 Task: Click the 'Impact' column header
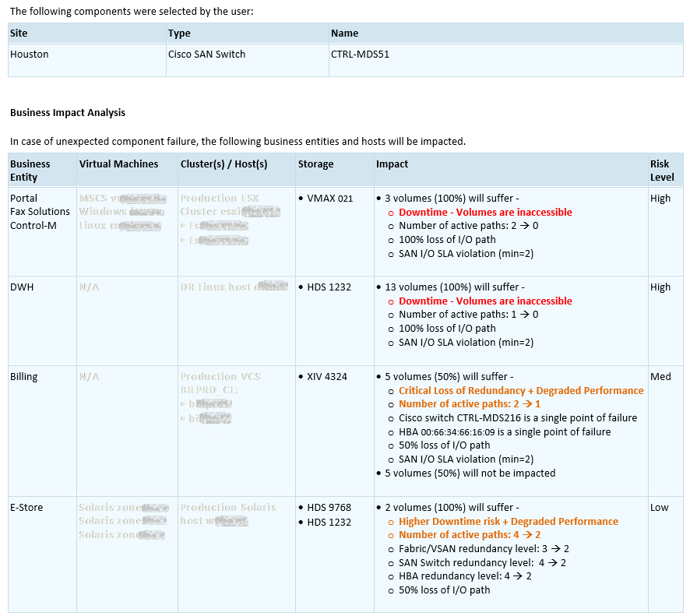tap(392, 164)
